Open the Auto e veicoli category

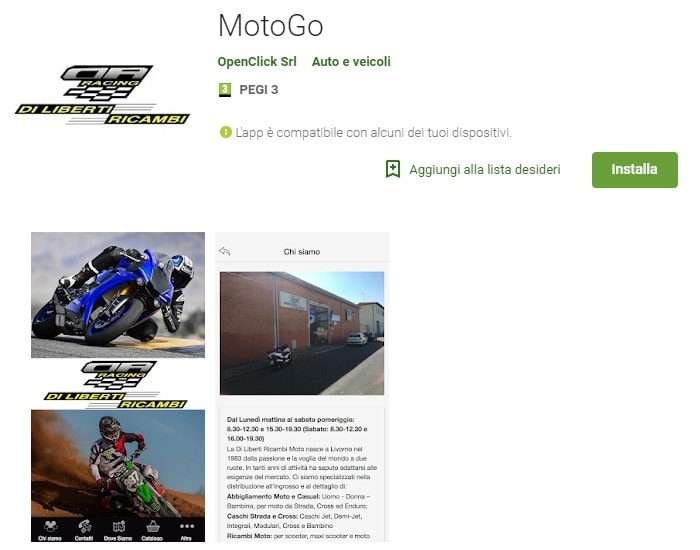coord(351,62)
